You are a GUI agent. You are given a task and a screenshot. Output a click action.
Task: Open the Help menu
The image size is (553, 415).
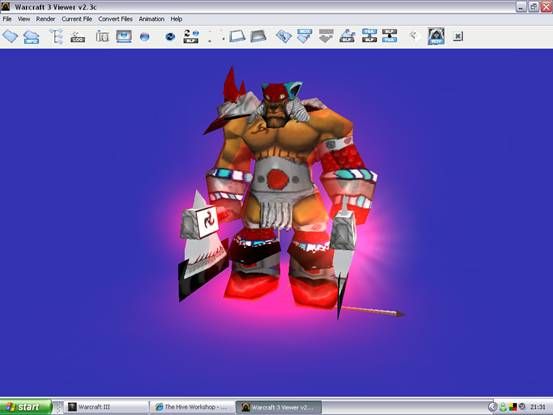pos(176,19)
